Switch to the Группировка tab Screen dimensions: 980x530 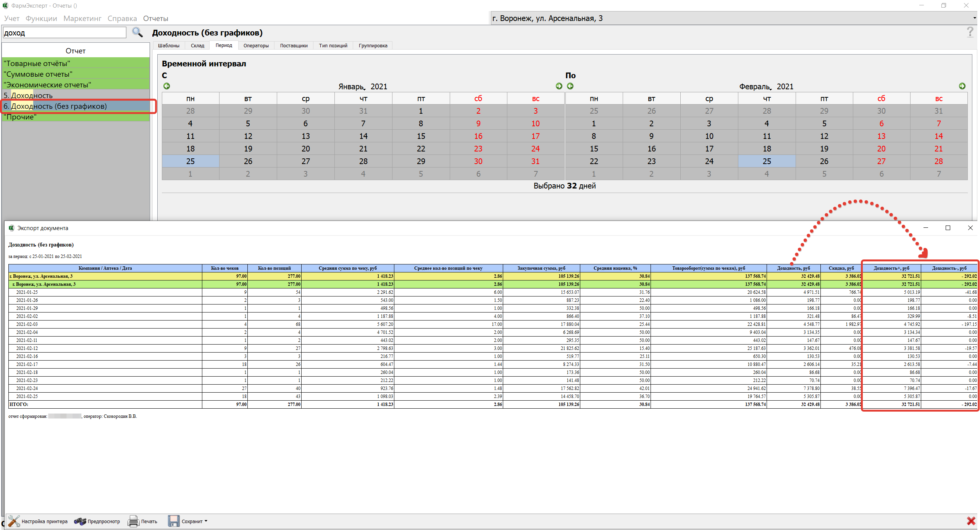click(373, 45)
